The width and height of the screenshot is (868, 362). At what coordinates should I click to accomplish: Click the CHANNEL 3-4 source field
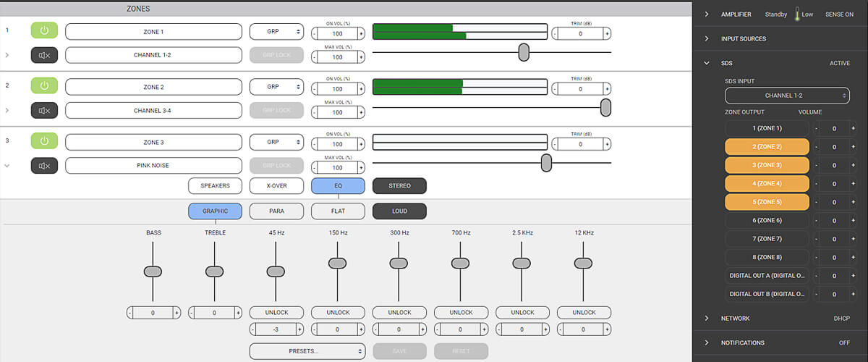(153, 110)
